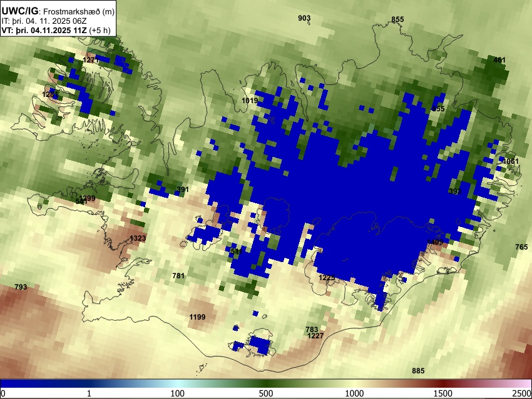Click the map value 1061
This screenshot has height=399, width=532.
(x=511, y=161)
